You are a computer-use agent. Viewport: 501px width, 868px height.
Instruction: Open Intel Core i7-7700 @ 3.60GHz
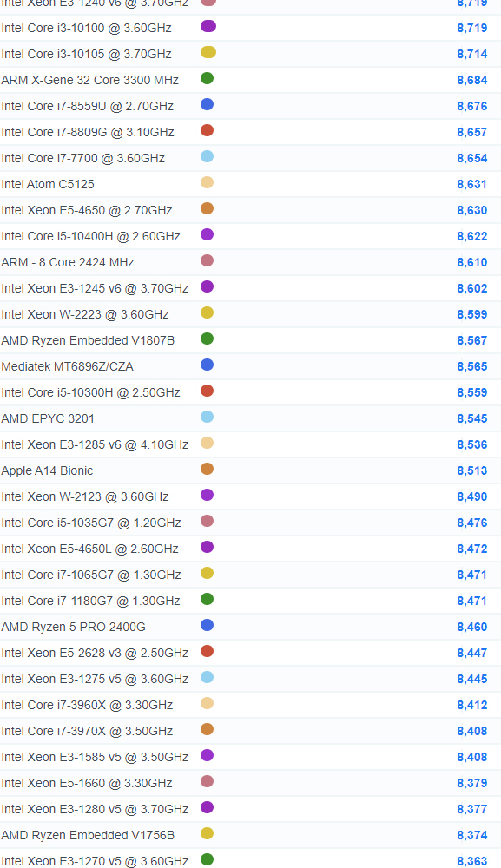83,158
